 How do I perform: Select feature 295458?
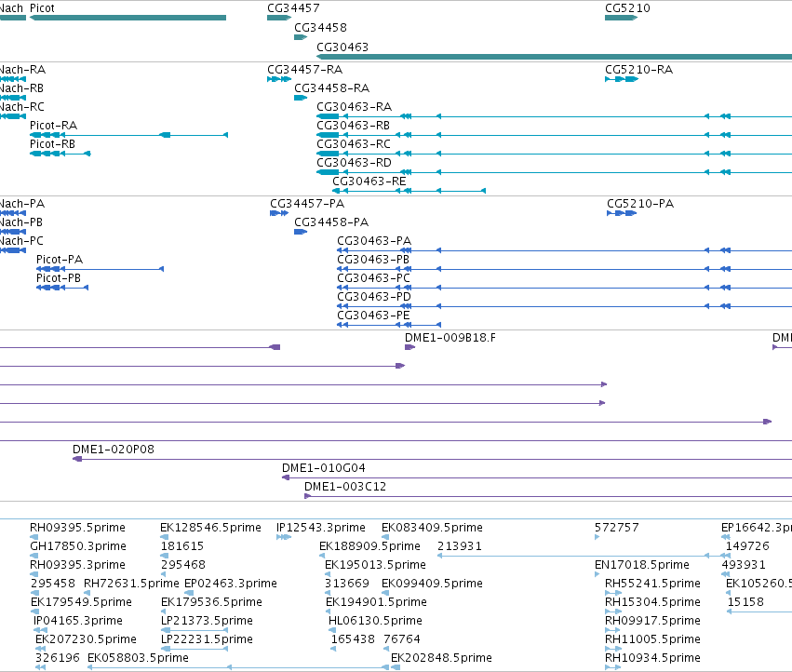[53, 585]
